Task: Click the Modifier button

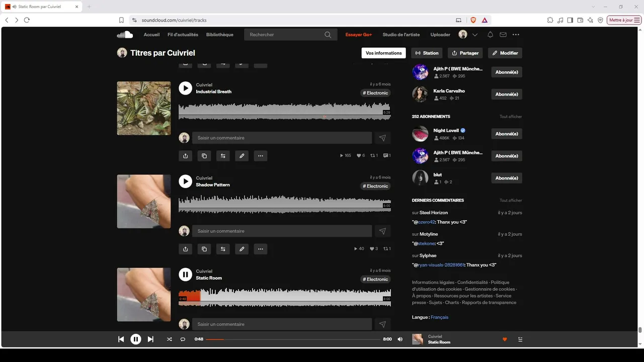Action: (505, 53)
